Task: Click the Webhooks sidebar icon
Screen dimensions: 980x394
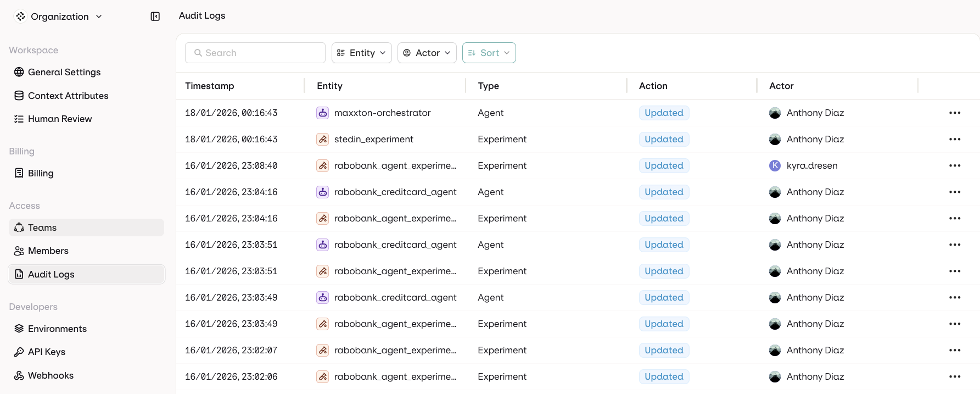Action: pos(19,375)
